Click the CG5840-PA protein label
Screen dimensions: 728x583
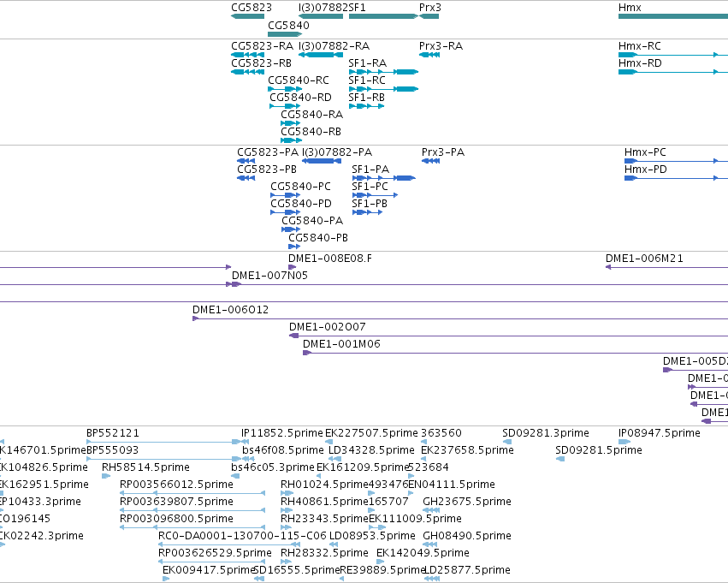[312, 221]
